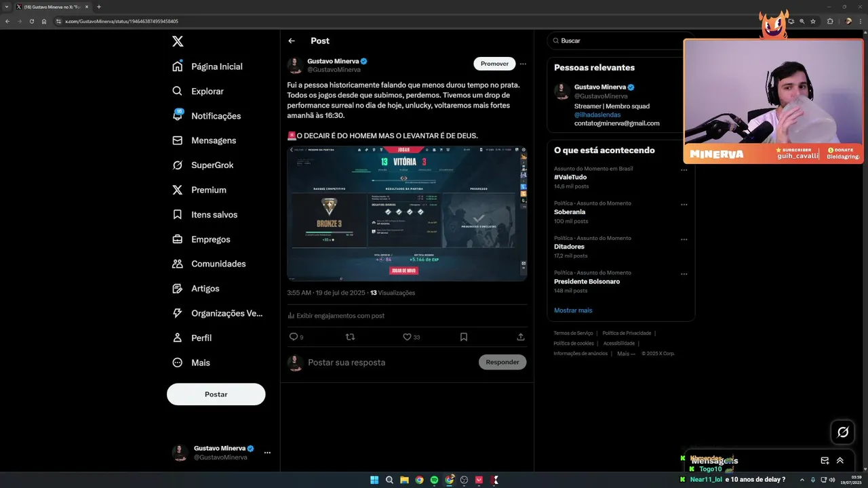Viewport: 868px width, 488px height.
Task: Open options for Ditadores trend
Action: pyautogui.click(x=684, y=239)
